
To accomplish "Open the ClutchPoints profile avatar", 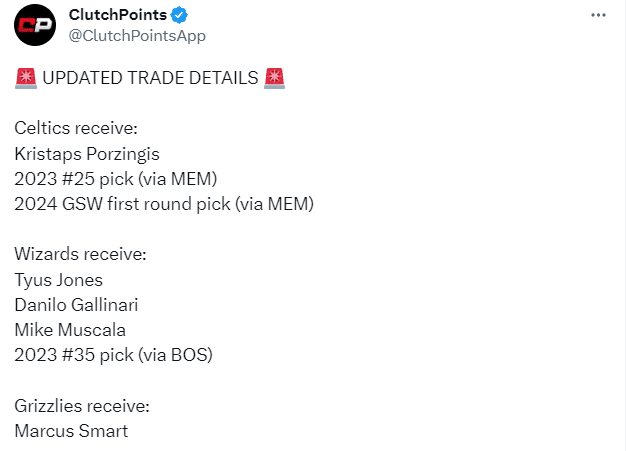I will [35, 26].
